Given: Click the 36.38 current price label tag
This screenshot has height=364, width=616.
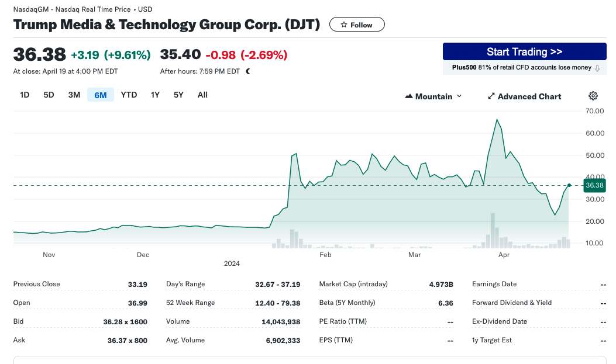Looking at the screenshot, I should point(594,185).
